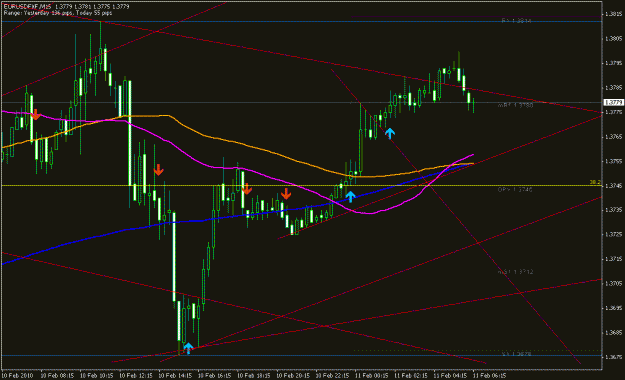Click the 1.3705 price axis label
This screenshot has width=625, height=380.
click(614, 284)
